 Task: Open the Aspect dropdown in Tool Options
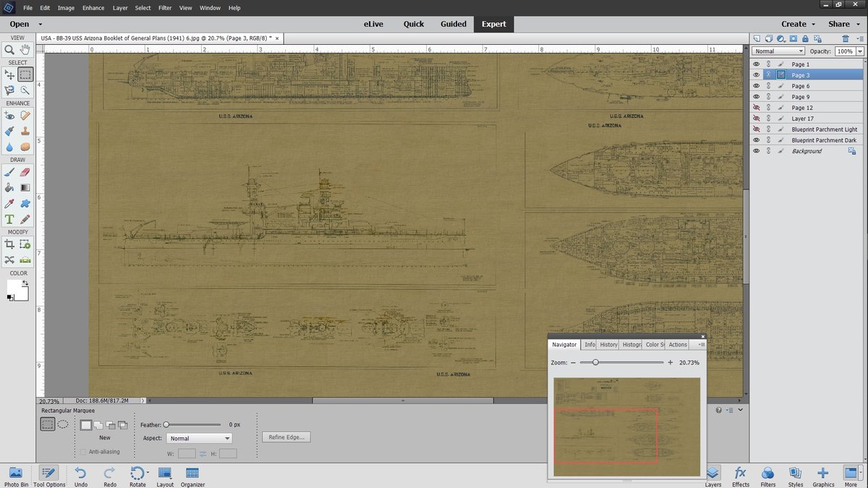pos(199,437)
